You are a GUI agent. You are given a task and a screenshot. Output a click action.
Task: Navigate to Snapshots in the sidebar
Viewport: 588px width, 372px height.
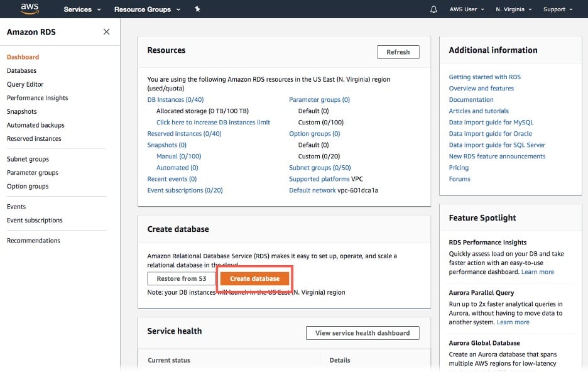[x=21, y=111]
